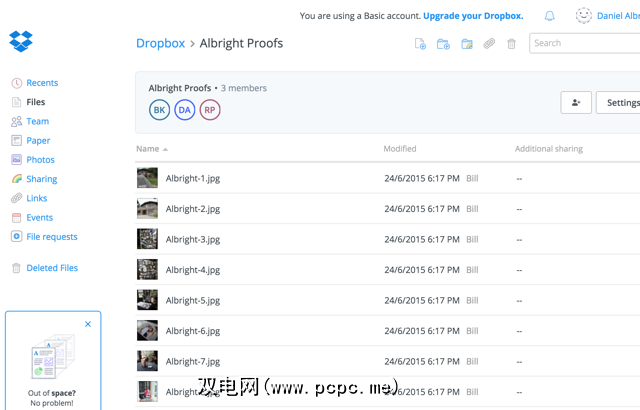
Task: Click the Files page icon
Action: tap(16, 102)
